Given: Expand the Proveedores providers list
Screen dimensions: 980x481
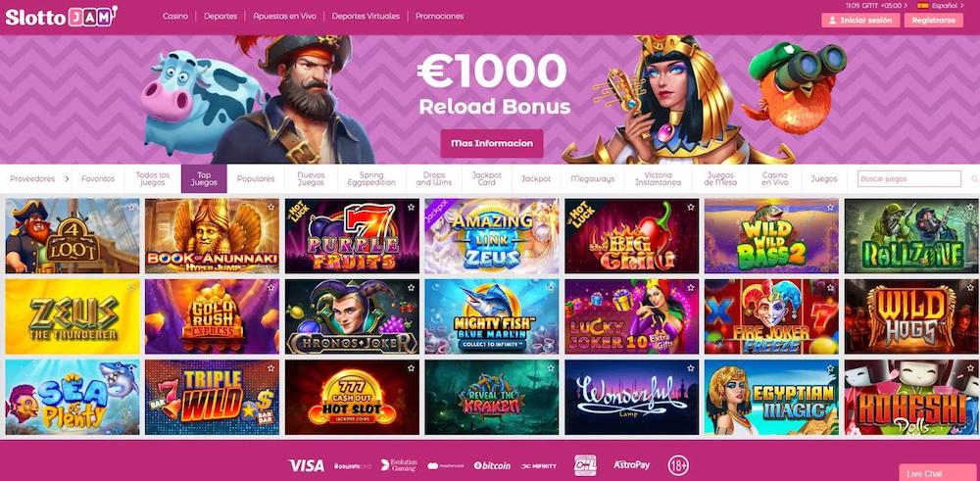Looking at the screenshot, I should 39,178.
